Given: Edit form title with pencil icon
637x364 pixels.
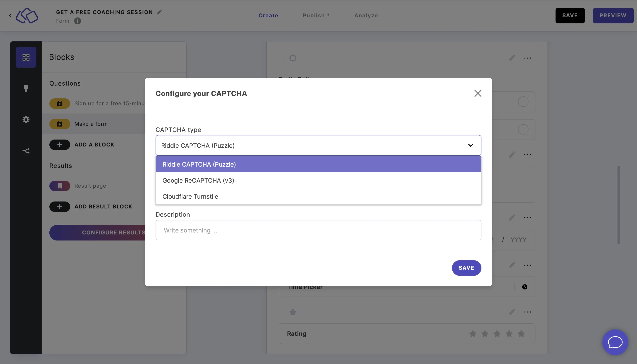Looking at the screenshot, I should click(x=159, y=12).
